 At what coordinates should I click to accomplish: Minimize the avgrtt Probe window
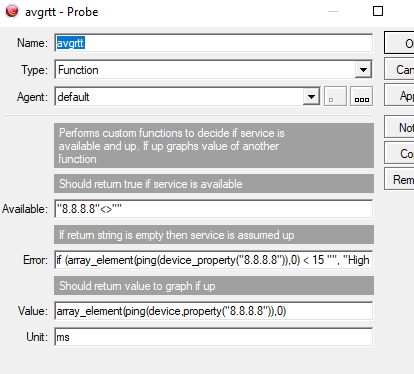tap(333, 11)
